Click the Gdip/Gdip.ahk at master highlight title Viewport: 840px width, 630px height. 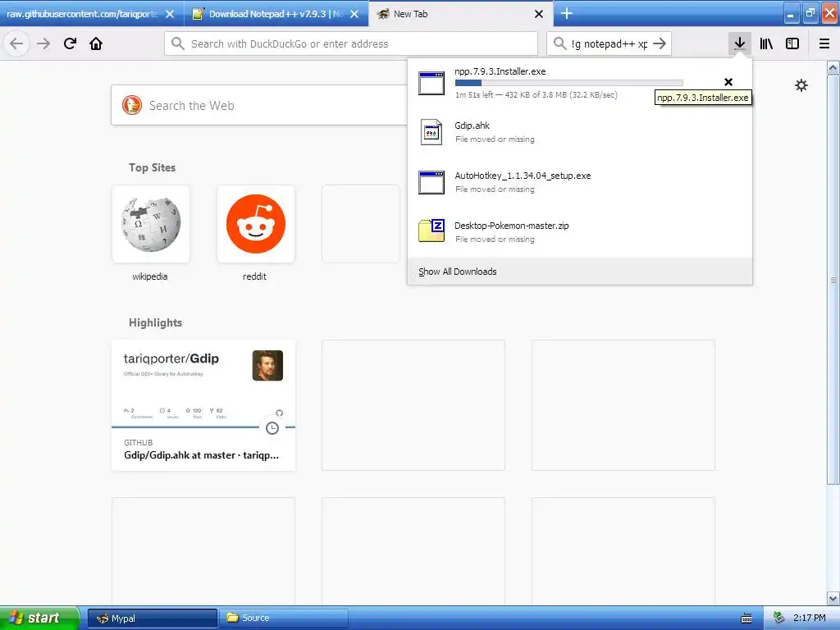(x=202, y=454)
